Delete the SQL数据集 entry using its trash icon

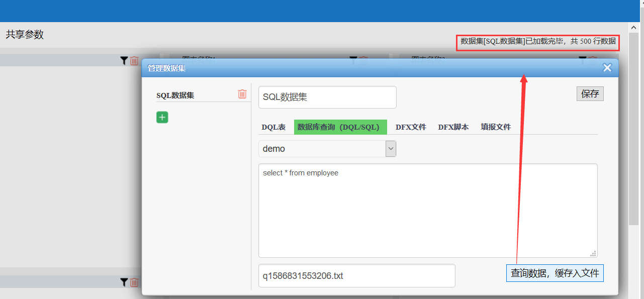point(242,94)
